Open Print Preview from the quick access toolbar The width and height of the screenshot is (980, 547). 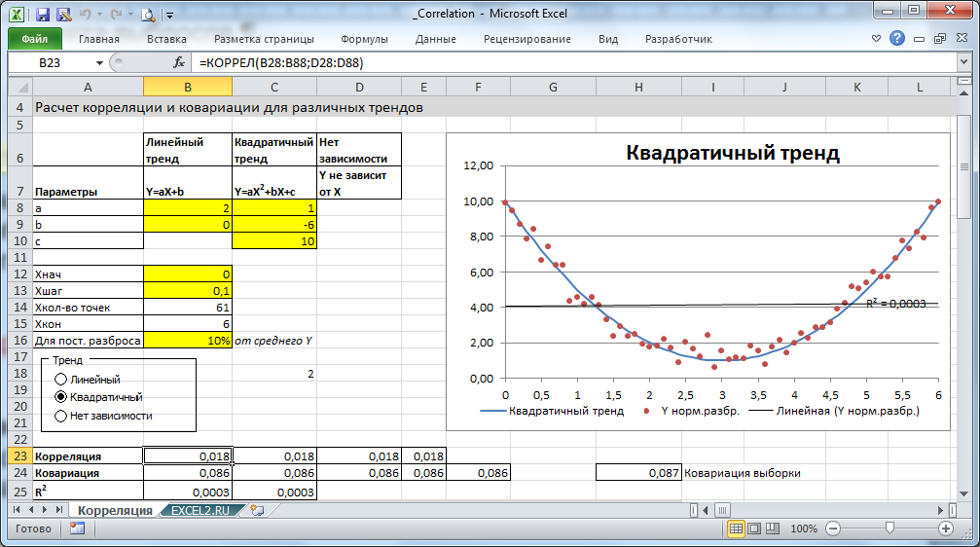click(x=148, y=14)
